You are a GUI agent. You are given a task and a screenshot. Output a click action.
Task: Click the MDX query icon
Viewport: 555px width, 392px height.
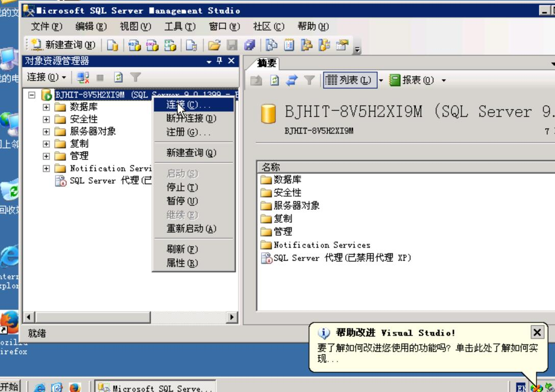coord(134,45)
